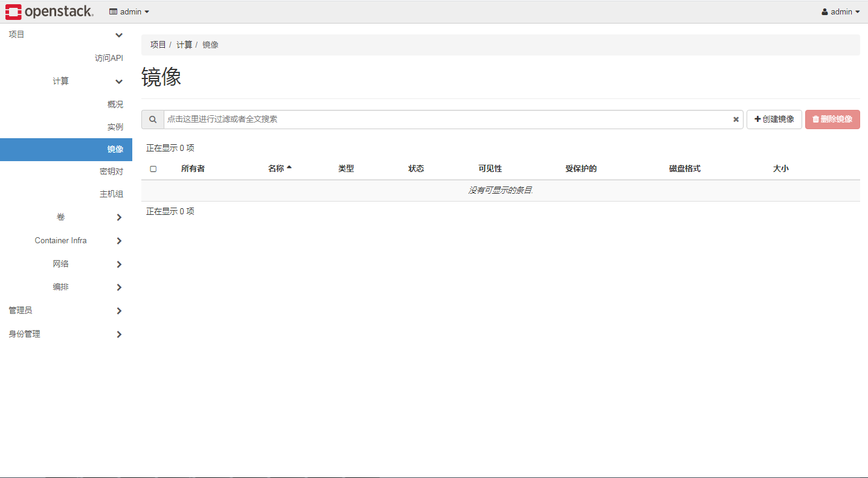Image resolution: width=868 pixels, height=478 pixels.
Task: Click the 没有可显示的条目 message row
Action: tap(501, 191)
